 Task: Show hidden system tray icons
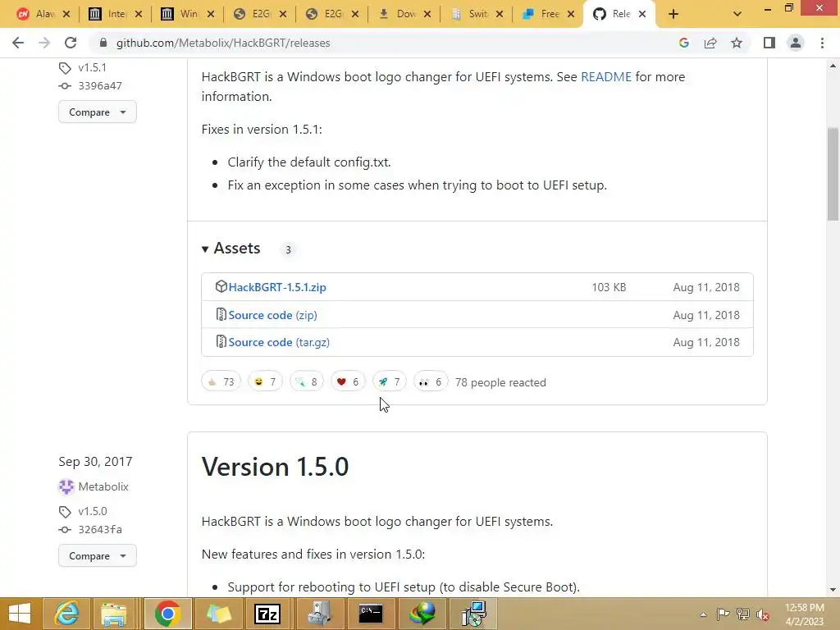(703, 614)
